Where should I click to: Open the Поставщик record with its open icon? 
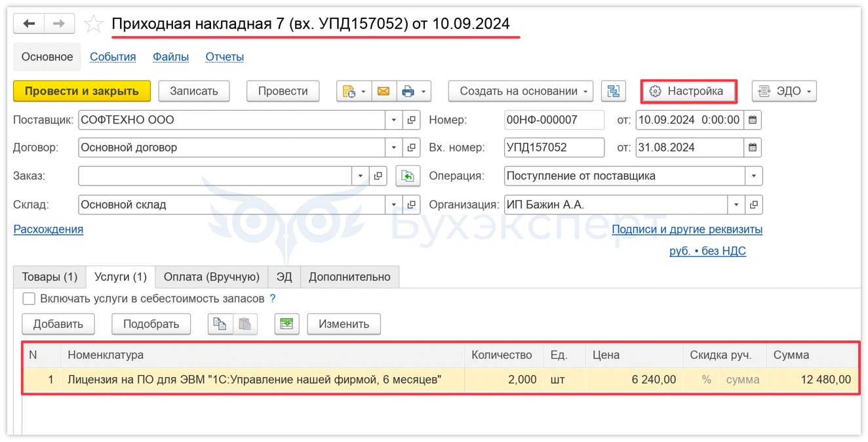(412, 120)
